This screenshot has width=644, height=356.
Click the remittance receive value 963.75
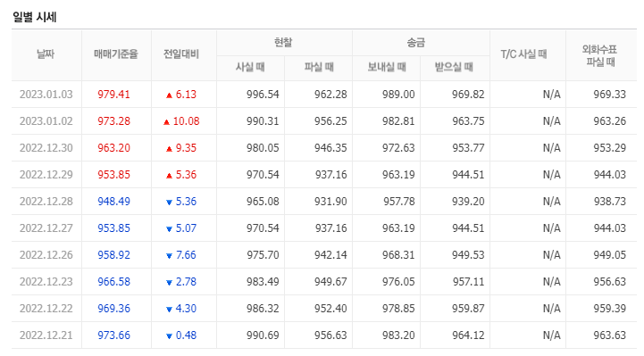[x=468, y=121]
